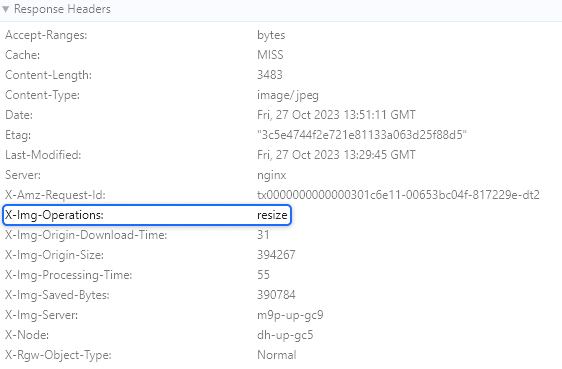Select the Normal object type value

click(x=277, y=355)
